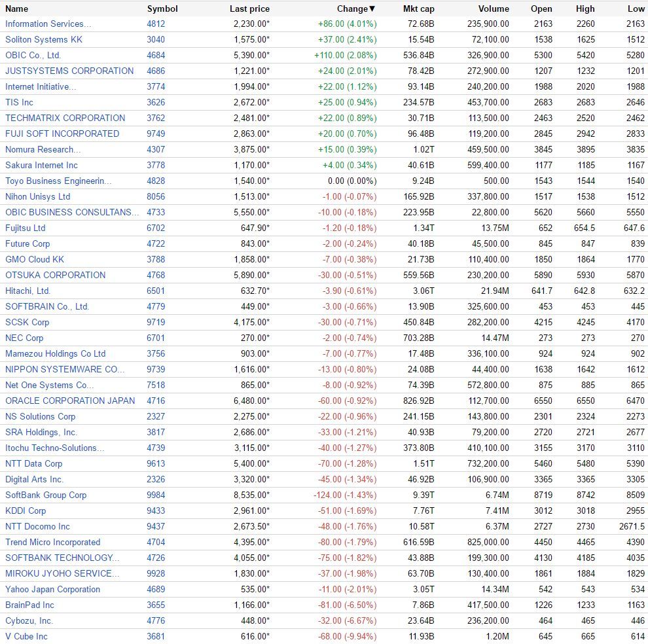Viewport: 648px width, 644px height.
Task: Open the Fujitsu Ltd link
Action: (26, 228)
